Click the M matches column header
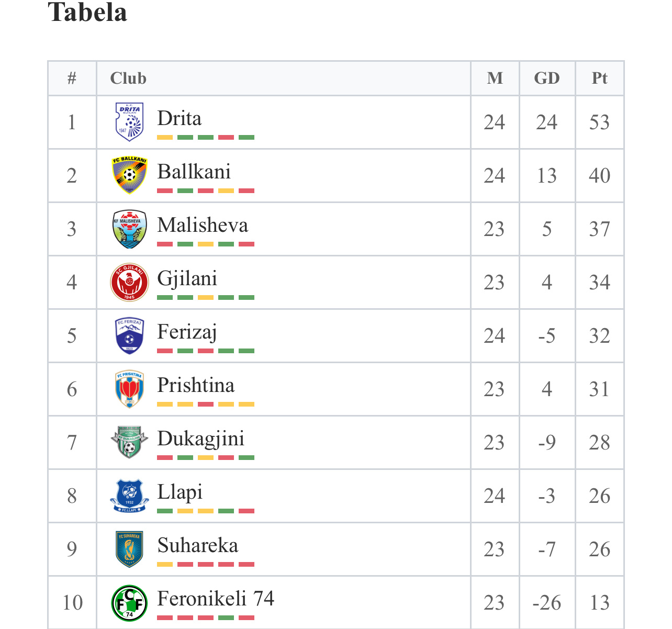Image resolution: width=672 pixels, height=629 pixels. click(495, 78)
